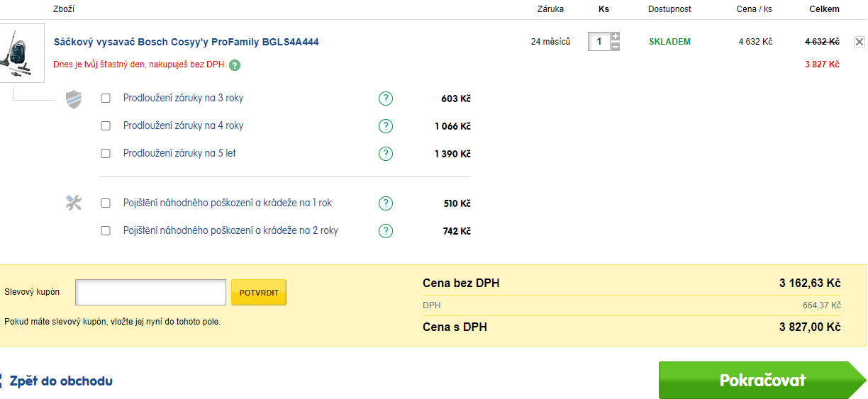Click the DPH-free day info question icon
This screenshot has width=868, height=399.
click(235, 65)
